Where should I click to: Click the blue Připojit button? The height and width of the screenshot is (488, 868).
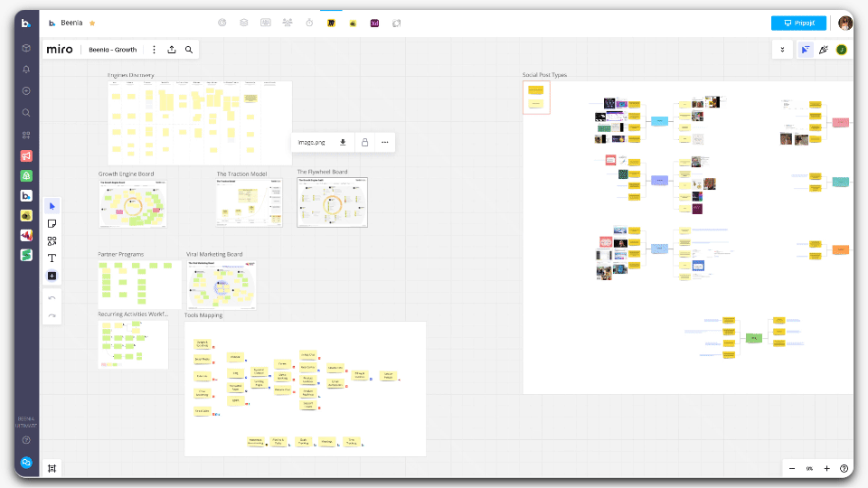[x=798, y=23]
